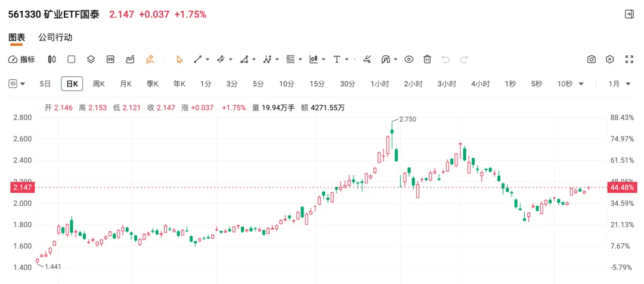Enter fullscreen chart mode

[629, 59]
